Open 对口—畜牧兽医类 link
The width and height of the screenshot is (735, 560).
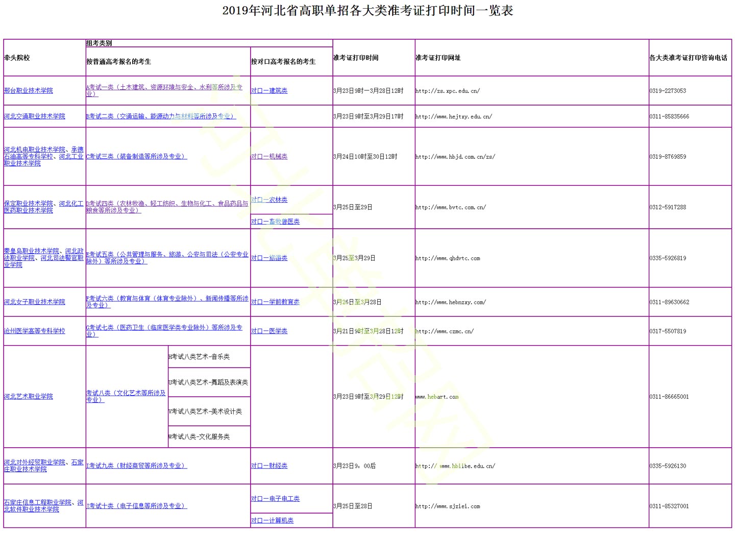(x=276, y=221)
